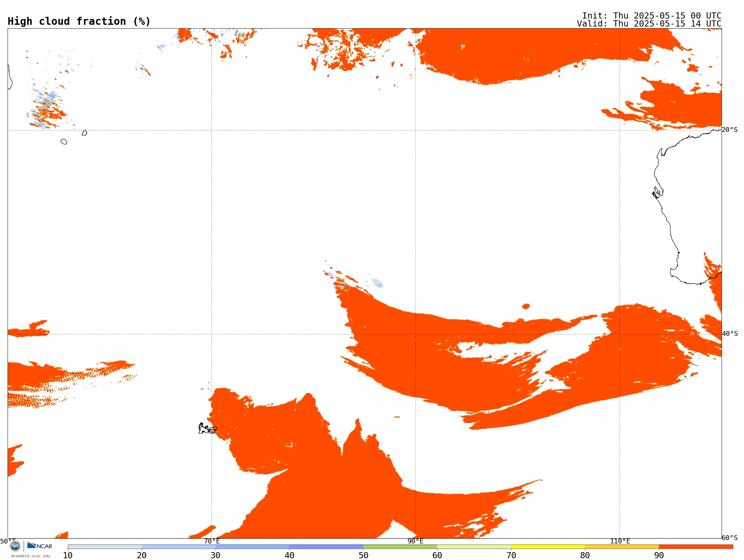Click the 40°S latitude label
The image size is (744, 560).
click(730, 334)
